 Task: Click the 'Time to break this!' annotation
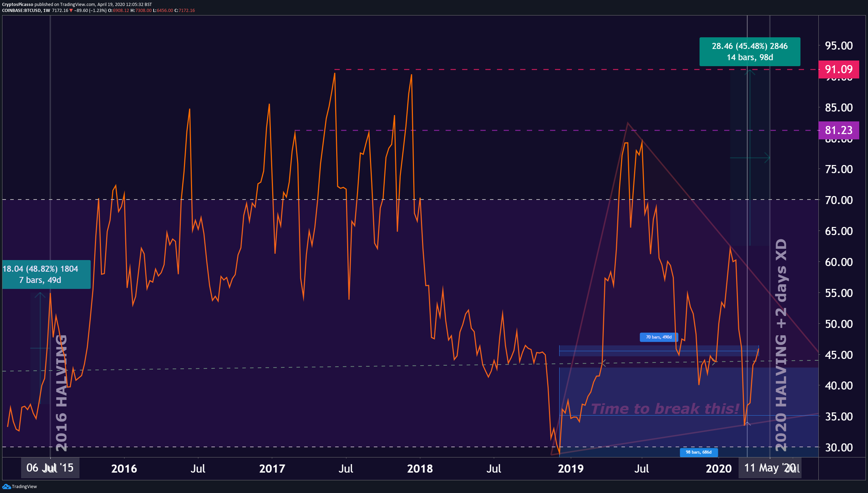pyautogui.click(x=665, y=409)
